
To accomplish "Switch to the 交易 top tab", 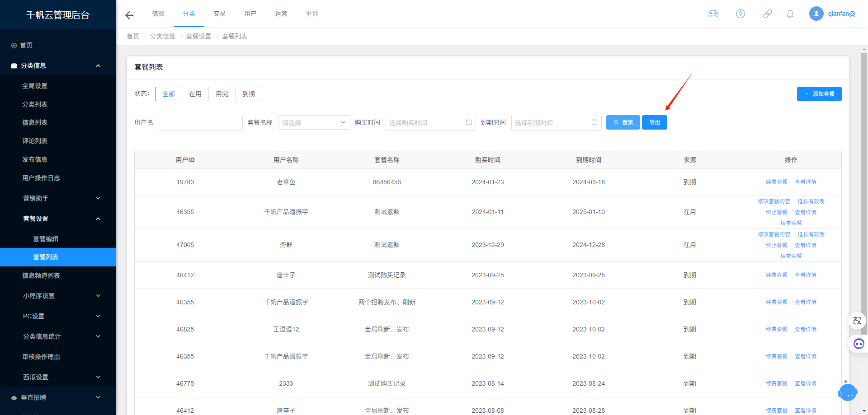I will (x=220, y=14).
